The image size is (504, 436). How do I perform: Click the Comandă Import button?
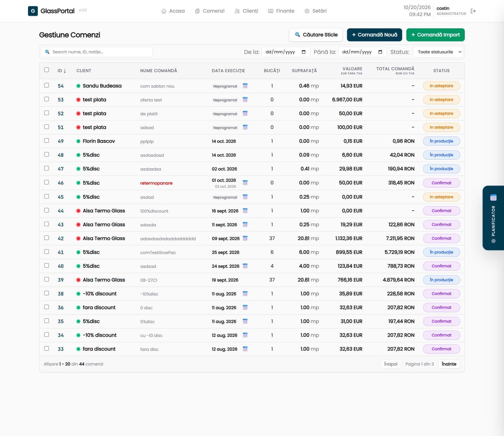pyautogui.click(x=435, y=35)
